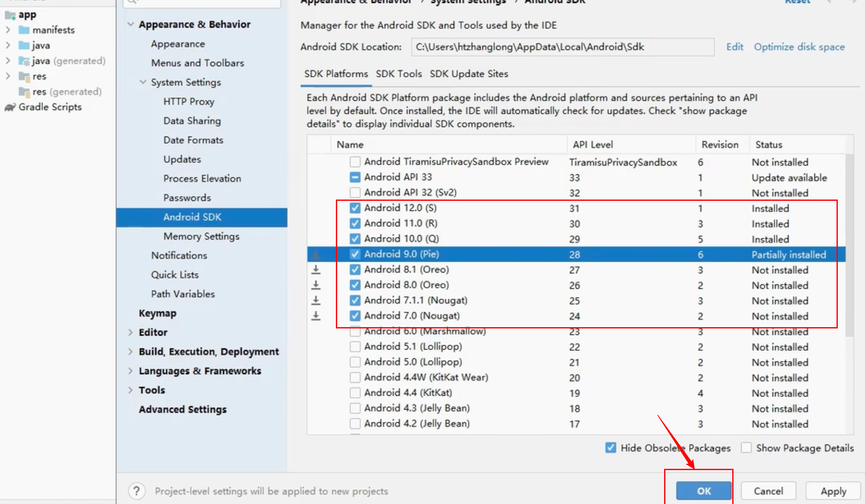Select the Android 4.4W (KitKat Wear) row
This screenshot has width=865, height=504.
coord(576,377)
